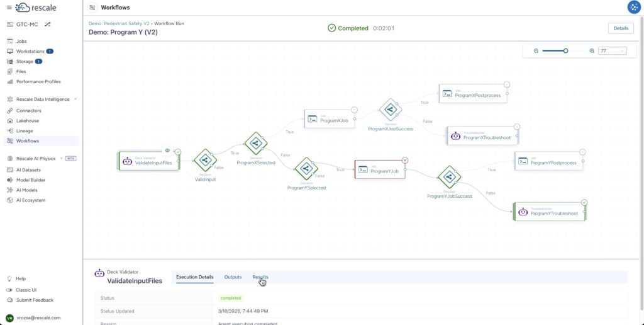
Task: Click the minus badge on ProgramXPostprocess node
Action: pos(507,84)
